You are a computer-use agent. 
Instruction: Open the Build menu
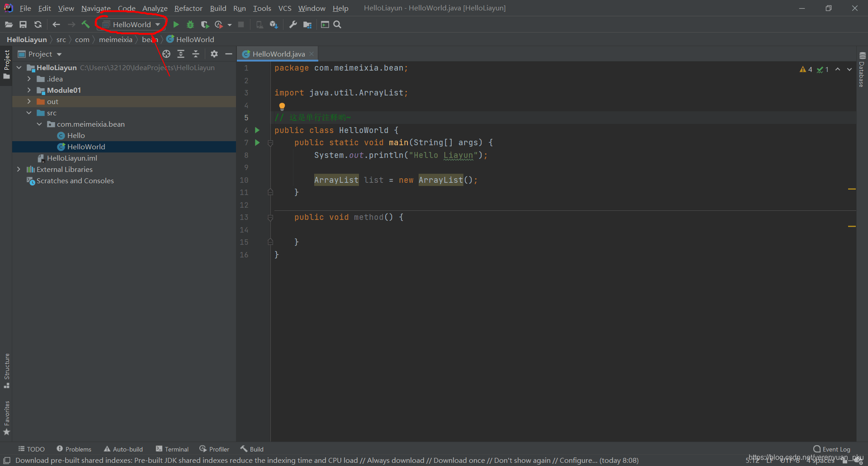[218, 8]
